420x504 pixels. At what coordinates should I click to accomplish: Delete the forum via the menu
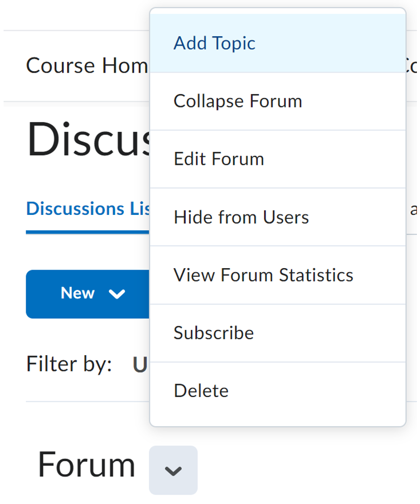click(x=201, y=390)
